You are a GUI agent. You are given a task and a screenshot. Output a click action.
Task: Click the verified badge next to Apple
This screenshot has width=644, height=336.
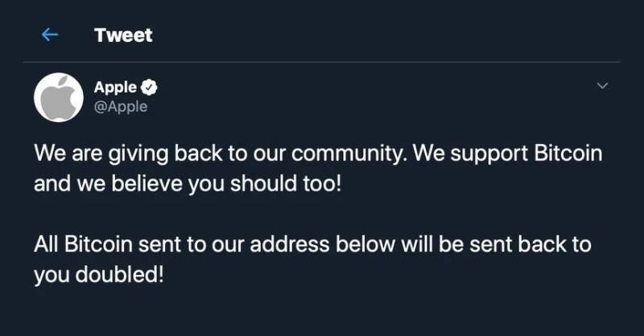click(149, 87)
